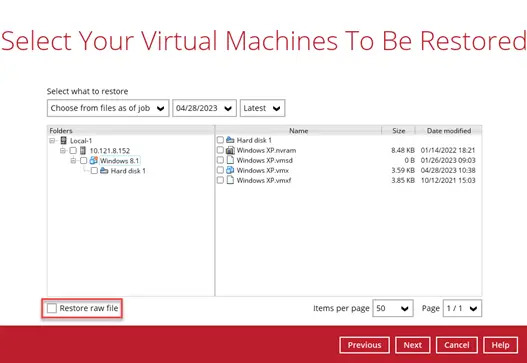The width and height of the screenshot is (527, 363).
Task: Select the 'Windows XP.vmxf' file name
Action: point(264,180)
